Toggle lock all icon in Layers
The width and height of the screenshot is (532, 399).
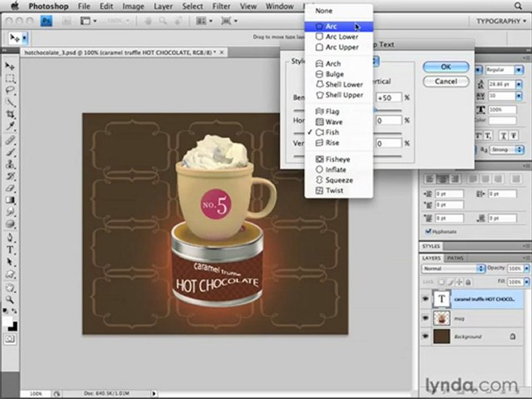[x=468, y=282]
